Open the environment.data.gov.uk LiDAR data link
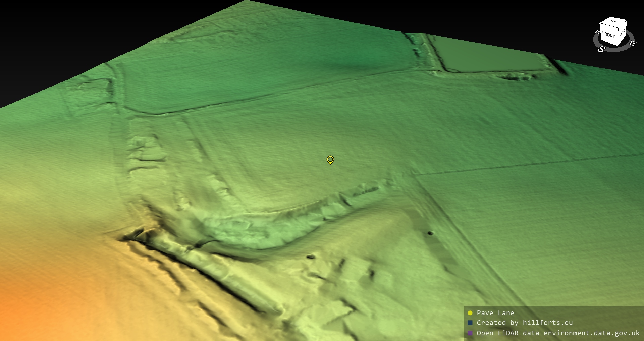This screenshot has height=341, width=644. click(558, 333)
